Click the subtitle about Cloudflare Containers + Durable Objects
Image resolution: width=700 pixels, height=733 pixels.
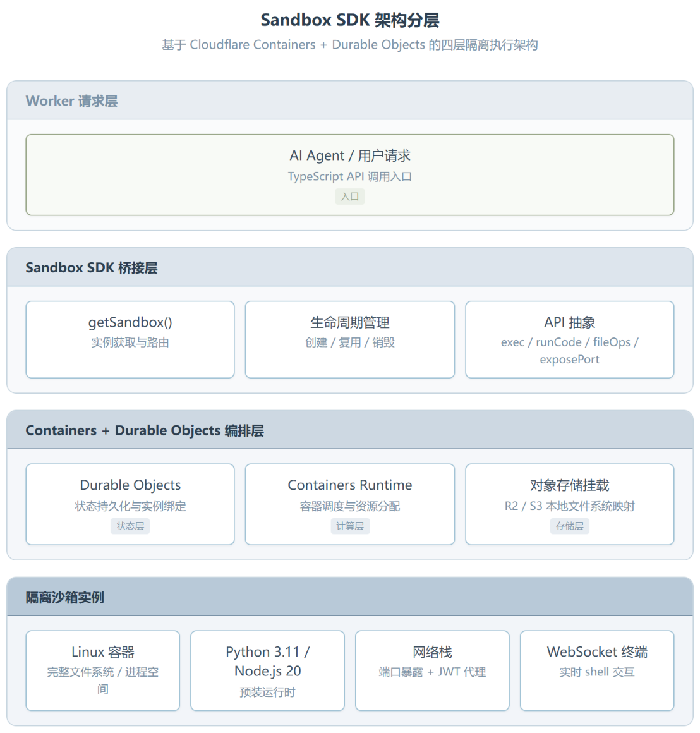click(x=349, y=45)
